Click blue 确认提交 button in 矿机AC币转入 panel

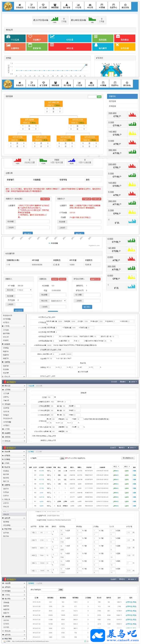pyautogui.click(x=87, y=307)
